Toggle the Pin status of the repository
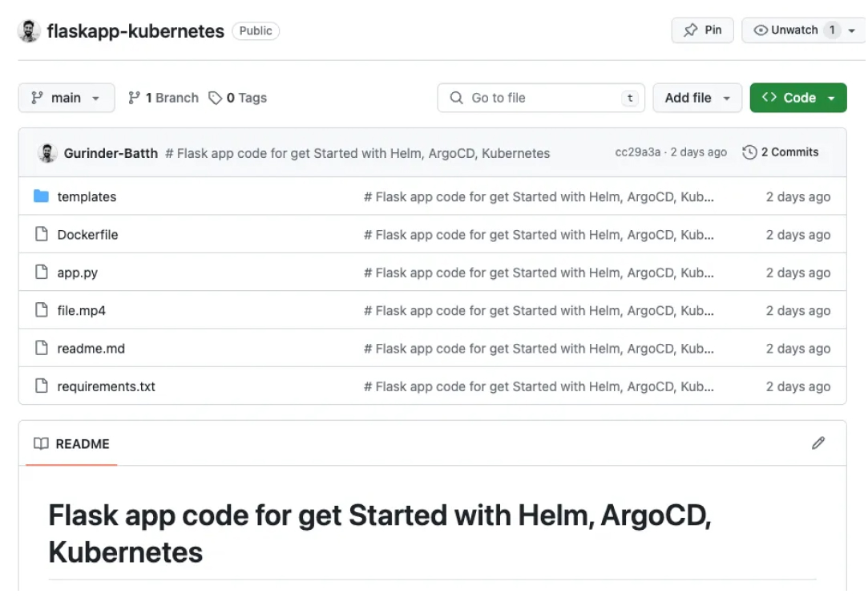This screenshot has height=598, width=868. pos(702,30)
